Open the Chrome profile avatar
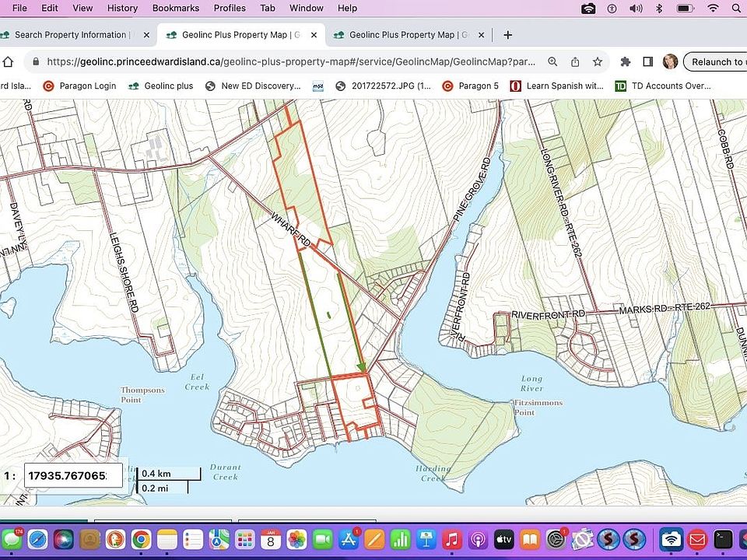 click(x=670, y=61)
